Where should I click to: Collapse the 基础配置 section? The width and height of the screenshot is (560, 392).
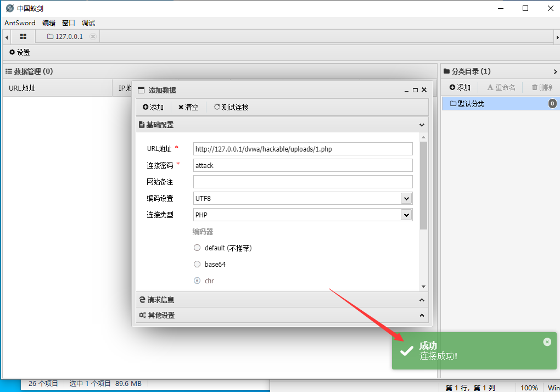[422, 125]
